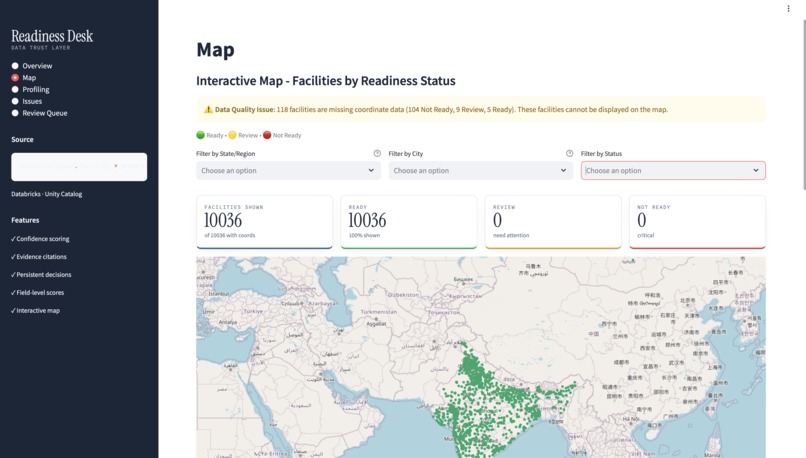Click the Evidence citations feature text

[x=41, y=257]
